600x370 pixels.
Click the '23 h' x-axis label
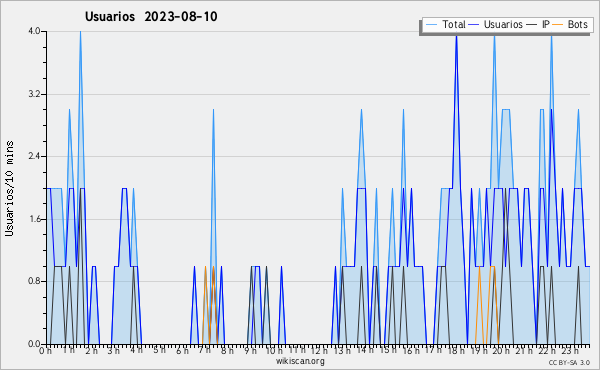click(x=570, y=351)
